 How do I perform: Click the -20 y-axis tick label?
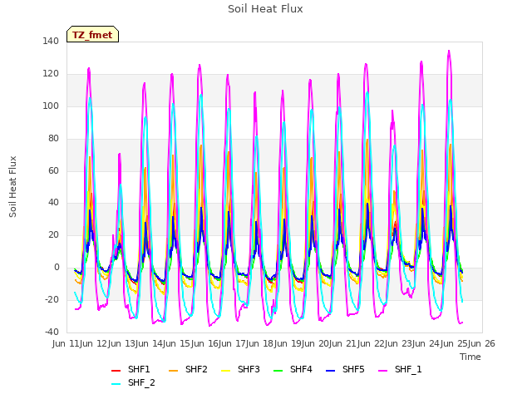point(52,299)
